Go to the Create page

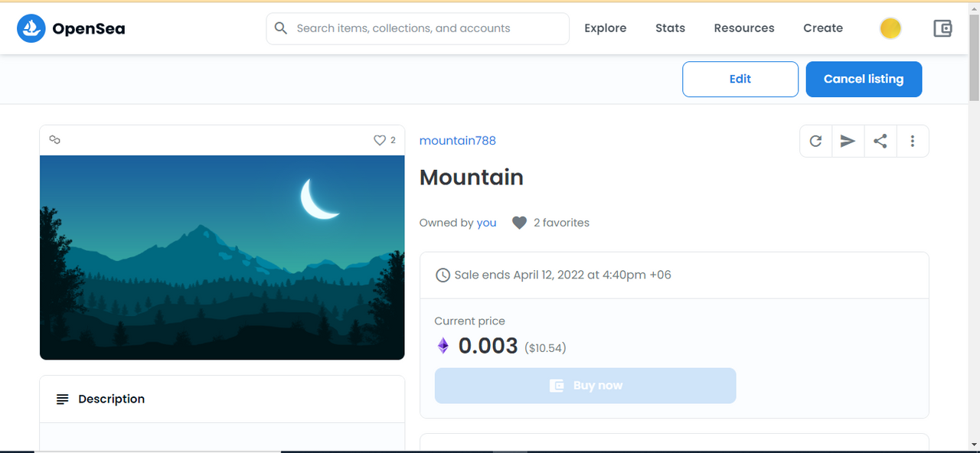pos(823,28)
